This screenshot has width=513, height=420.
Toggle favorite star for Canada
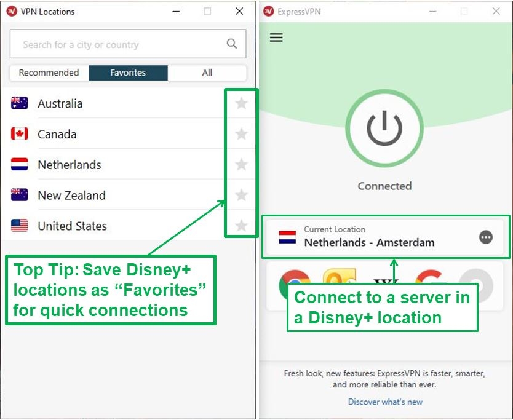[242, 134]
